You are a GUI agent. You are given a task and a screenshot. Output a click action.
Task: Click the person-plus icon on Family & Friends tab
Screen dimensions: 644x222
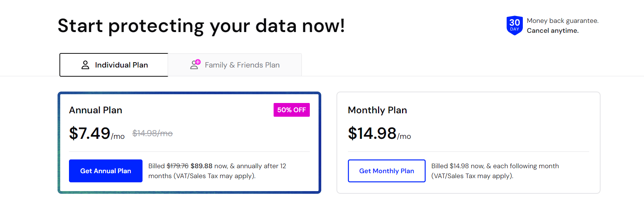195,64
